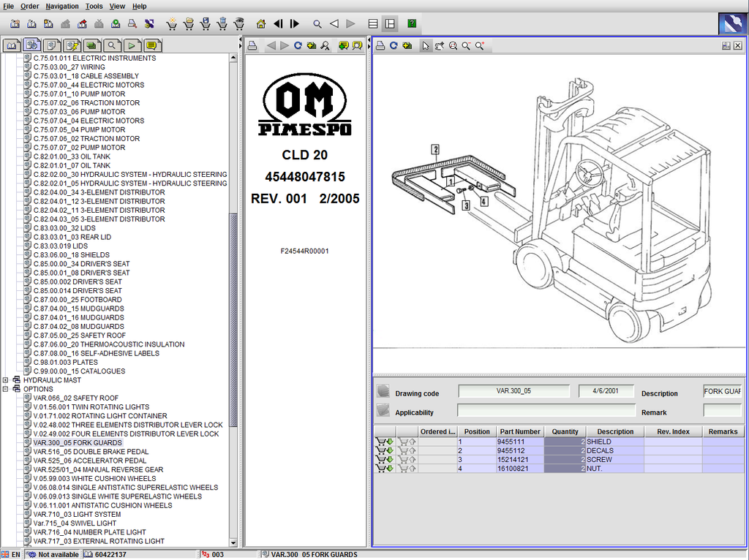The image size is (749, 560).
Task: Select the pan hand tool in drawing toolbar
Action: 440,46
